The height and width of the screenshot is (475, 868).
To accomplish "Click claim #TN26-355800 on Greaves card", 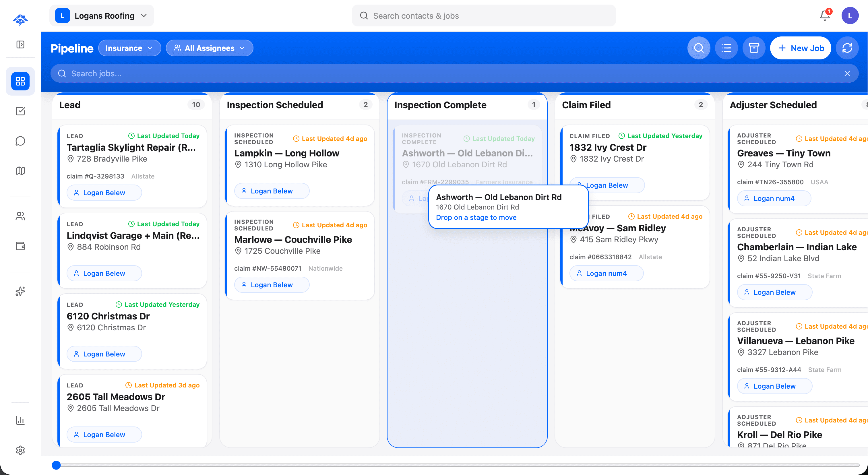I will [770, 182].
